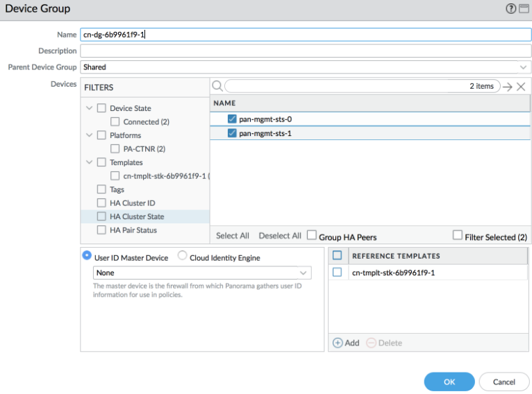Select Cloud Identity Engine radio button
The height and width of the screenshot is (394, 532).
pos(183,256)
